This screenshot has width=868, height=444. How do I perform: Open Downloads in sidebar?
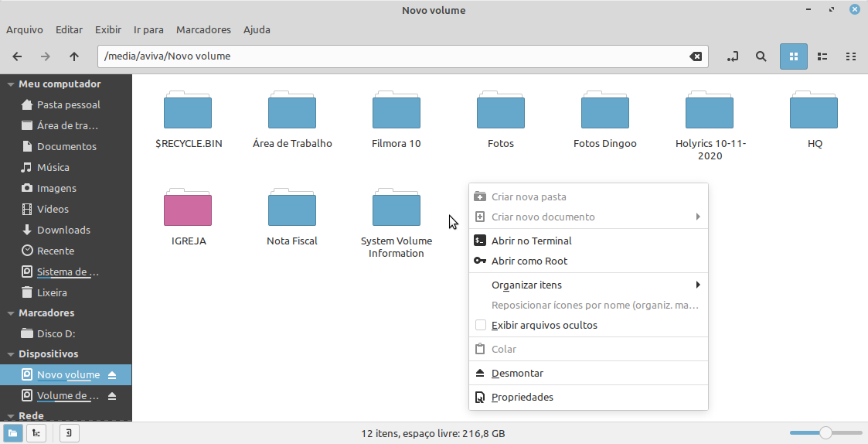(66, 230)
